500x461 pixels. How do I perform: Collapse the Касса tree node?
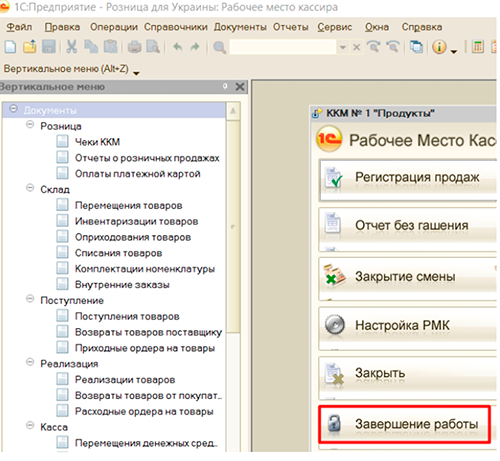point(30,426)
